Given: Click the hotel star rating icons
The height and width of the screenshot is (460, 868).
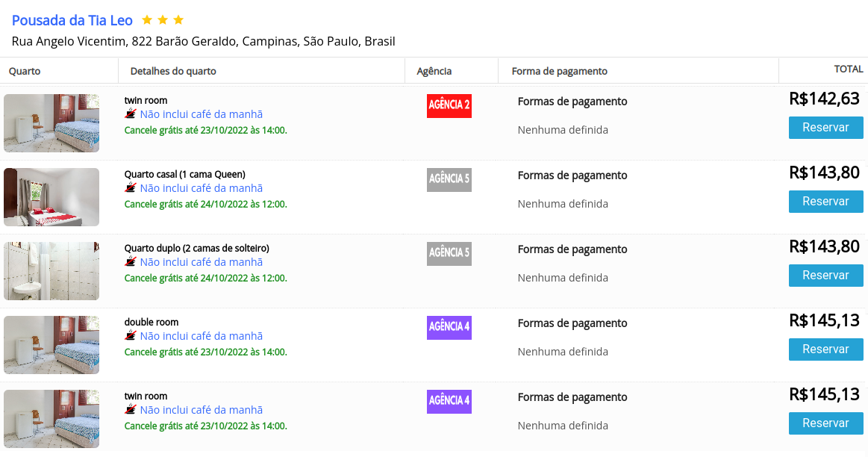Looking at the screenshot, I should tap(163, 20).
